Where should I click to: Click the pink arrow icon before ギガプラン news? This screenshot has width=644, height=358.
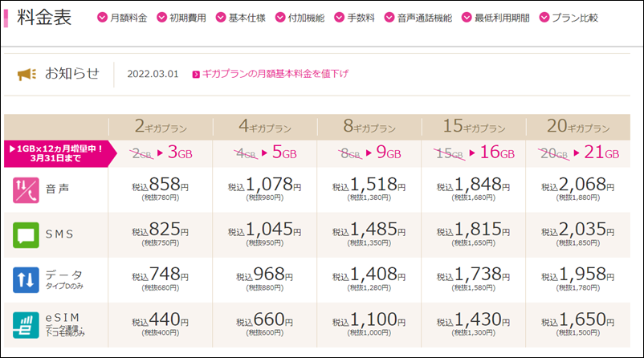[x=196, y=75]
